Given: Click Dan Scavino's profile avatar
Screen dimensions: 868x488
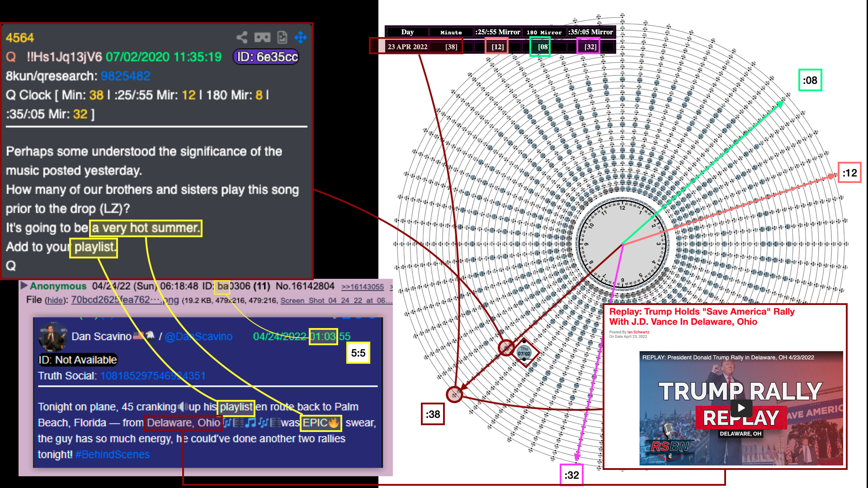Looking at the screenshot, I should click(x=53, y=338).
